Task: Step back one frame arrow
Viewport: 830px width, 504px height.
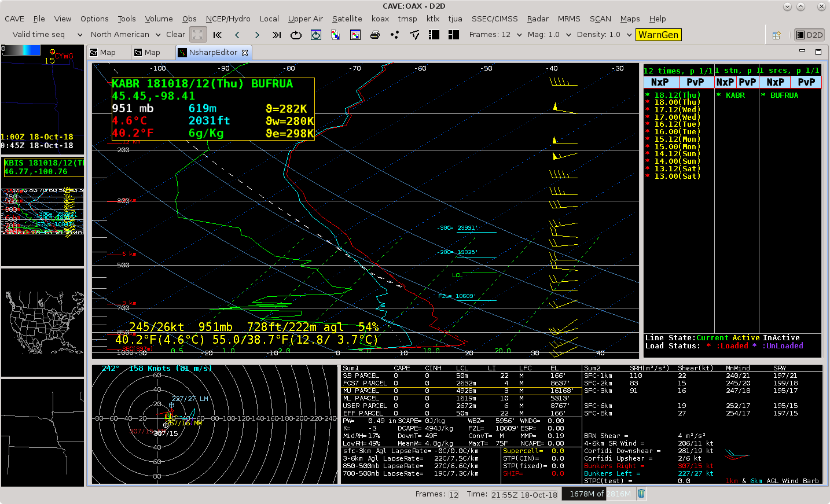Action: click(237, 35)
